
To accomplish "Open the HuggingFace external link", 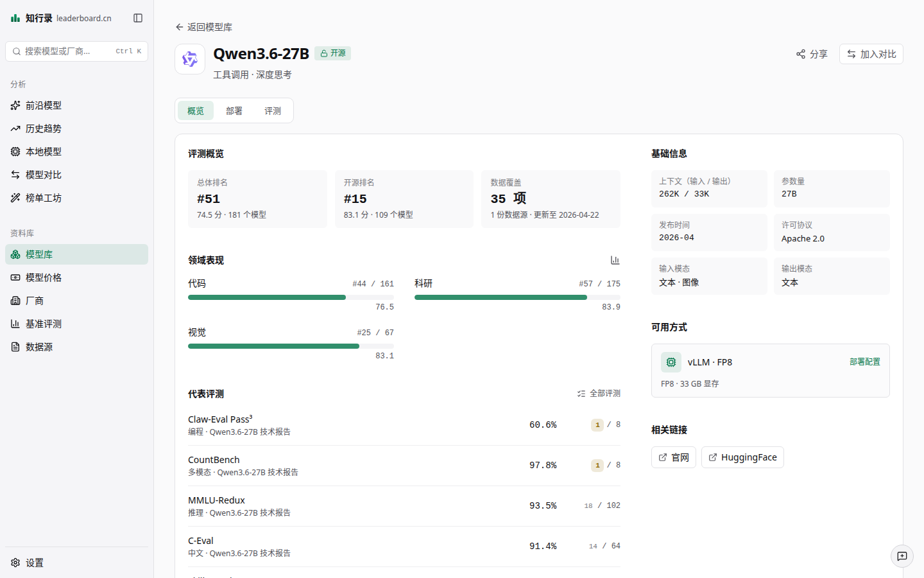I will 742,457.
